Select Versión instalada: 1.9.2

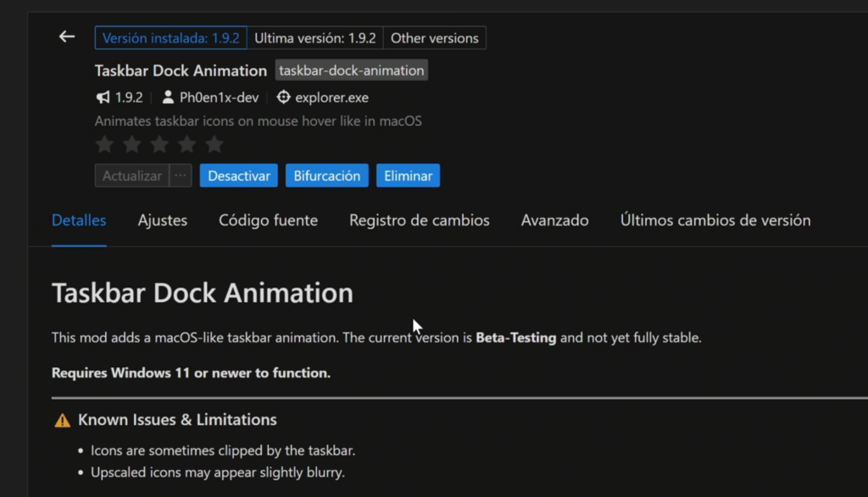click(x=171, y=38)
